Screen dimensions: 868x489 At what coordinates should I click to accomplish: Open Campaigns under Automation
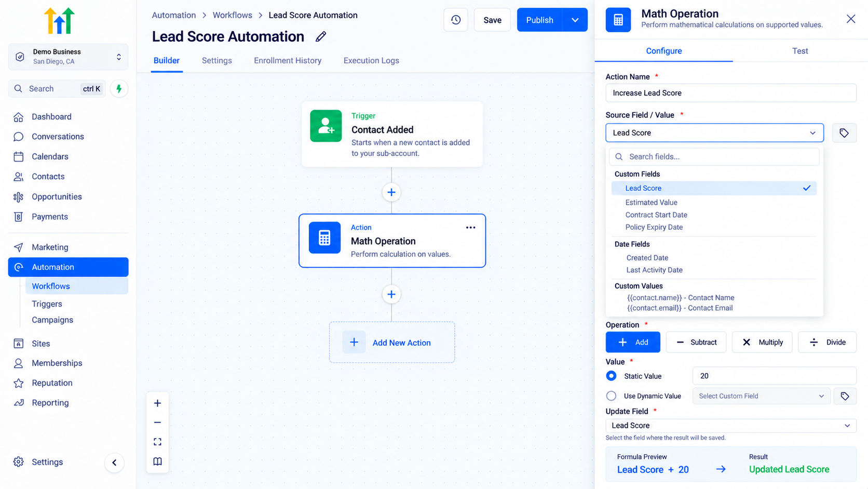tap(52, 320)
